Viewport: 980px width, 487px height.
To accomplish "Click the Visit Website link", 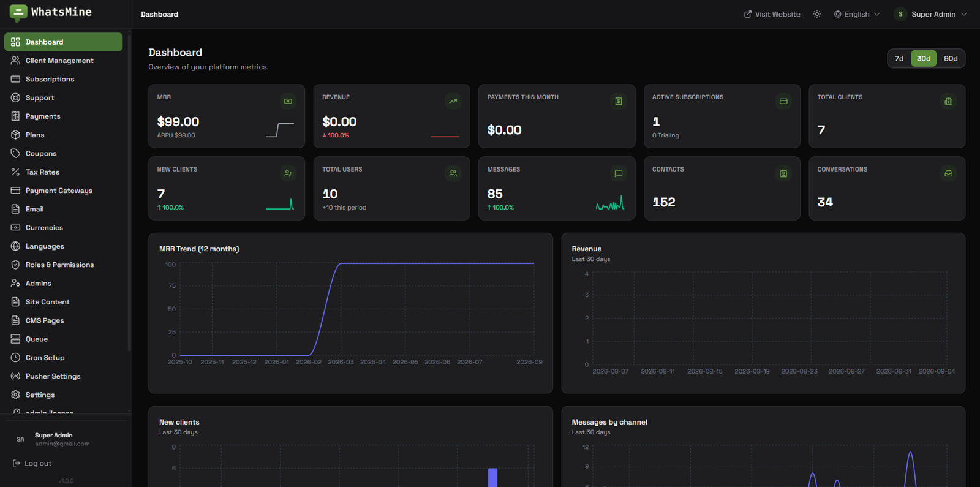I will [x=772, y=14].
